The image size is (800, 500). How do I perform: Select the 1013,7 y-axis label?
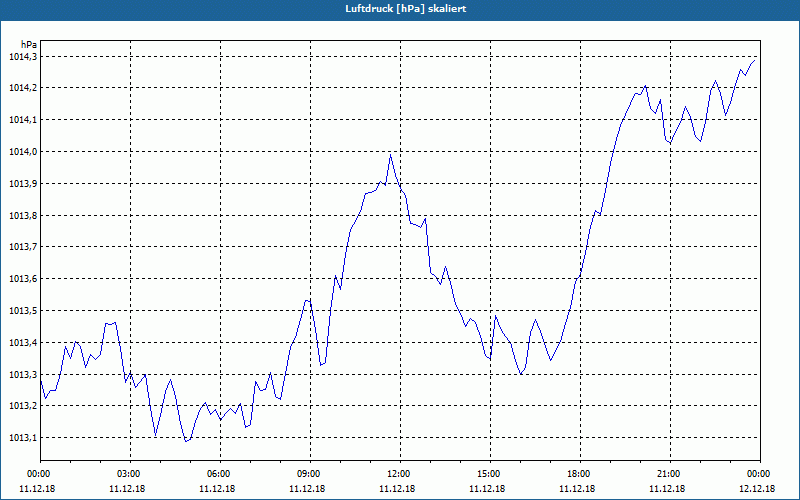pos(23,247)
